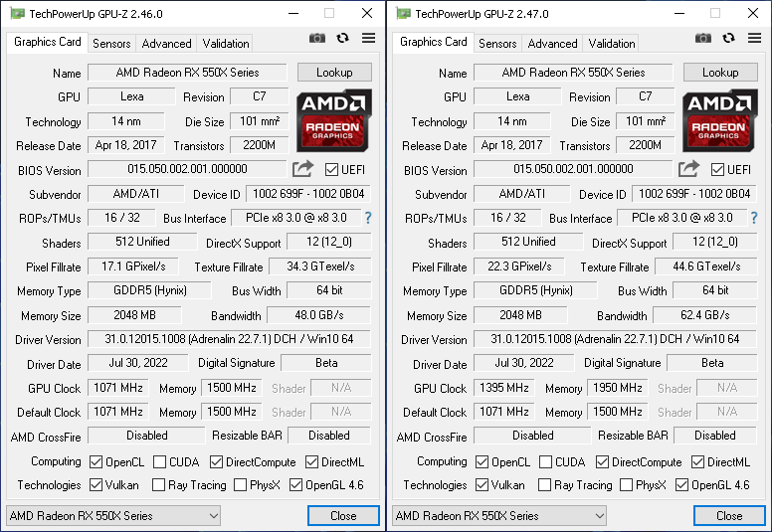This screenshot has width=772, height=532.
Task: Click the Name field in GPU-Z 2.46.0
Action: click(187, 73)
